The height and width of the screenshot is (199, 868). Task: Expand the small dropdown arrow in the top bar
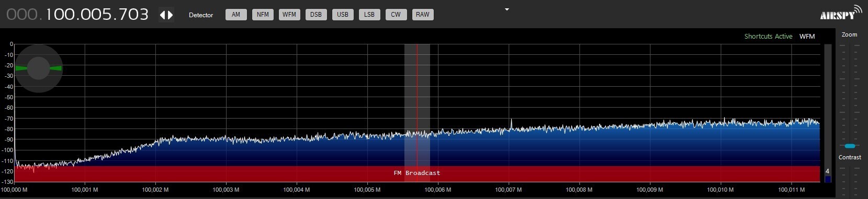point(506,9)
